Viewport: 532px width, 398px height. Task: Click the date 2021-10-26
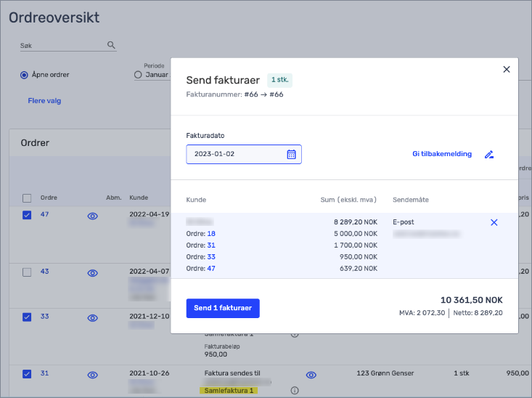coord(150,373)
